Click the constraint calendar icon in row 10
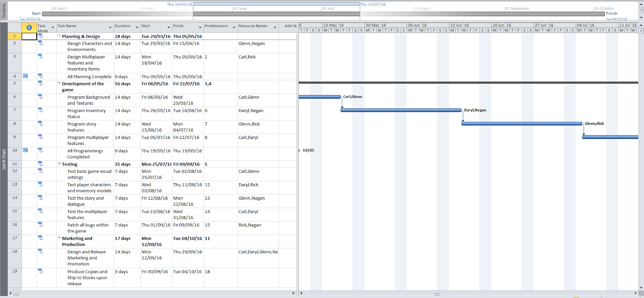Viewport: 644px width, 298px height. [x=25, y=150]
